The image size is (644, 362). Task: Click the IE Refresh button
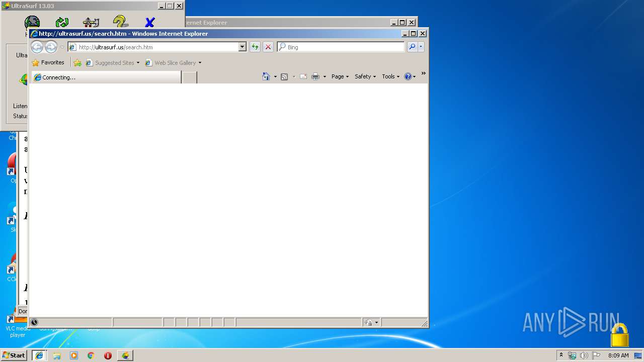(255, 47)
